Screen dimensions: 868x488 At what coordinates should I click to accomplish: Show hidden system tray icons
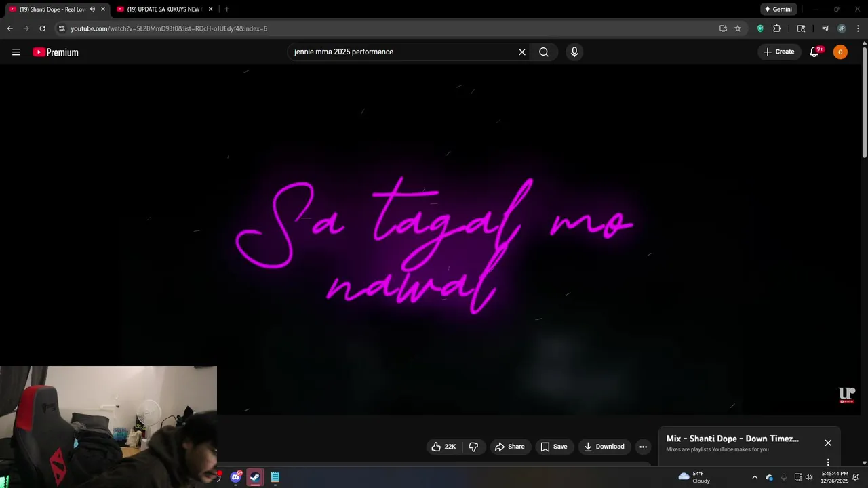(755, 477)
